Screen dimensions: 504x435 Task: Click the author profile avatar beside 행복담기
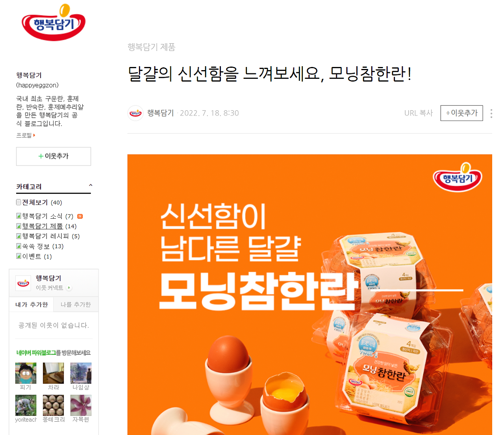(x=135, y=113)
